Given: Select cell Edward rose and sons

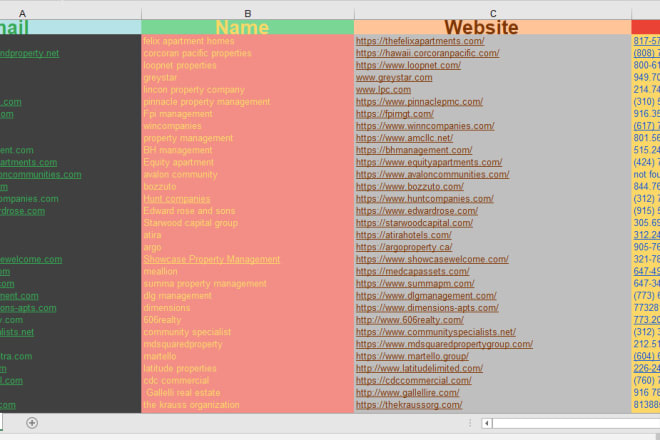Looking at the screenshot, I should (x=248, y=211).
